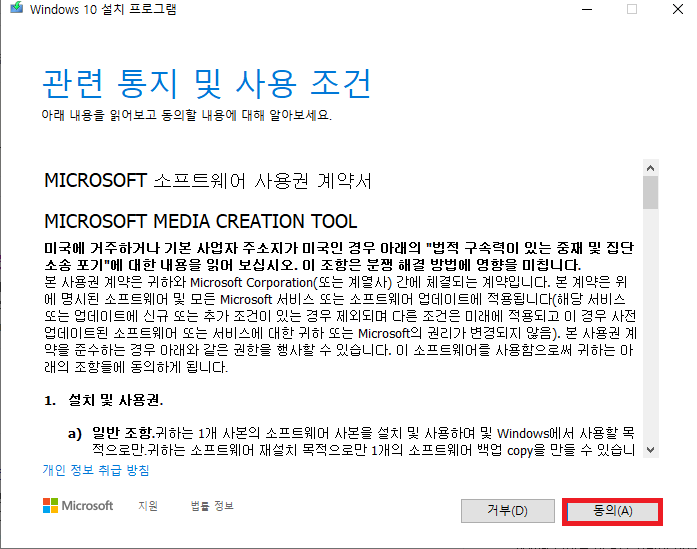Image resolution: width=697 pixels, height=549 pixels.
Task: Click the Microsoft logo
Action: pos(78,506)
